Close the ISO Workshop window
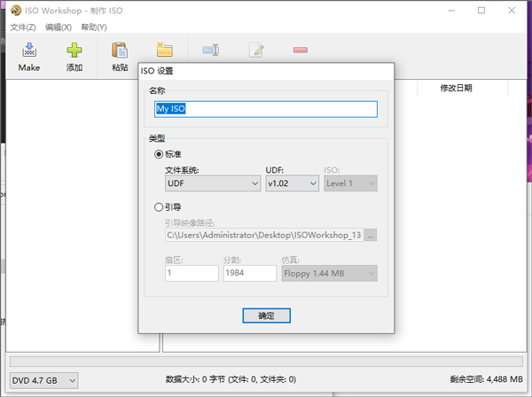532x397 pixels. pos(512,11)
